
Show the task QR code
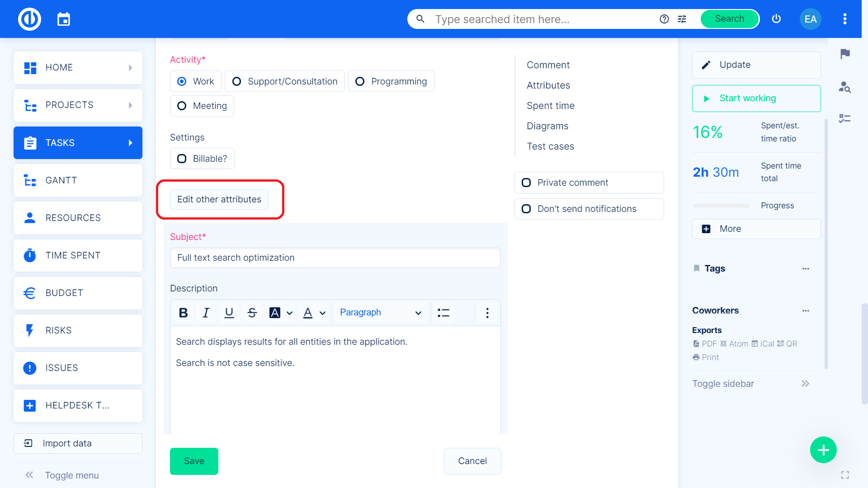point(787,344)
